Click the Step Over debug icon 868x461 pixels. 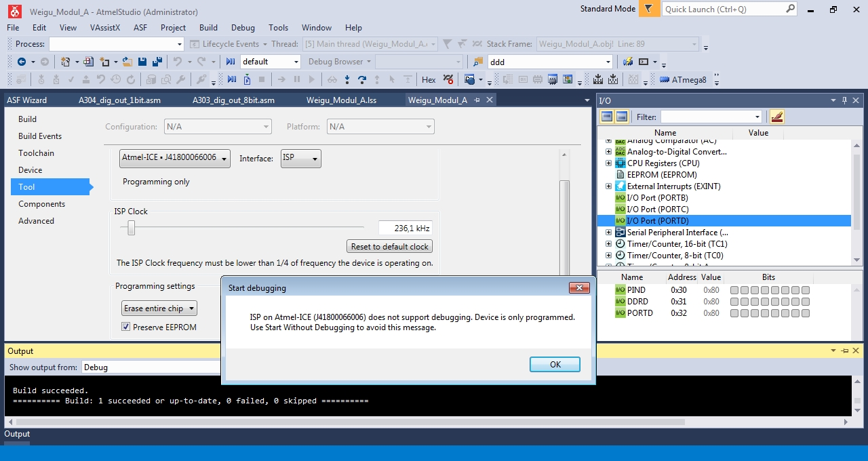pyautogui.click(x=362, y=80)
